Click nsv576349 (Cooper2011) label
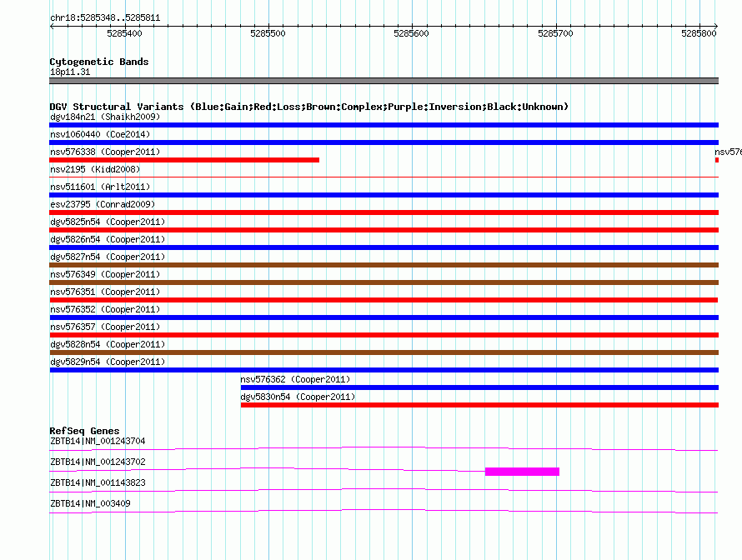The width and height of the screenshot is (742, 560). (105, 274)
